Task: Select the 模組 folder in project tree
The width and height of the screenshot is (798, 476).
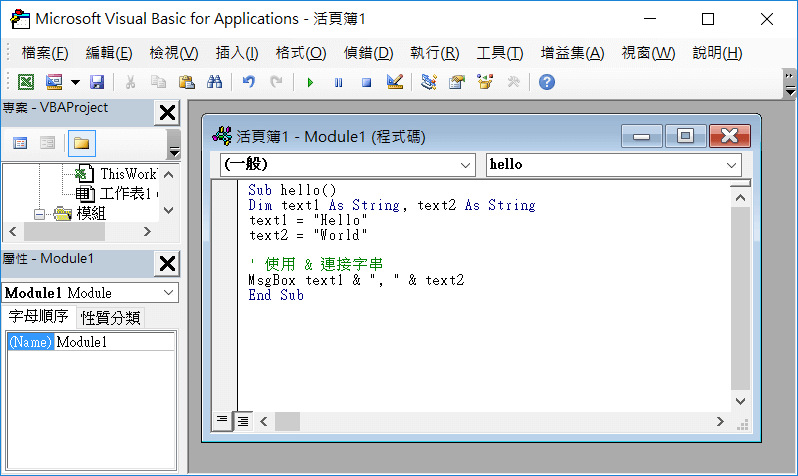Action: (91, 213)
